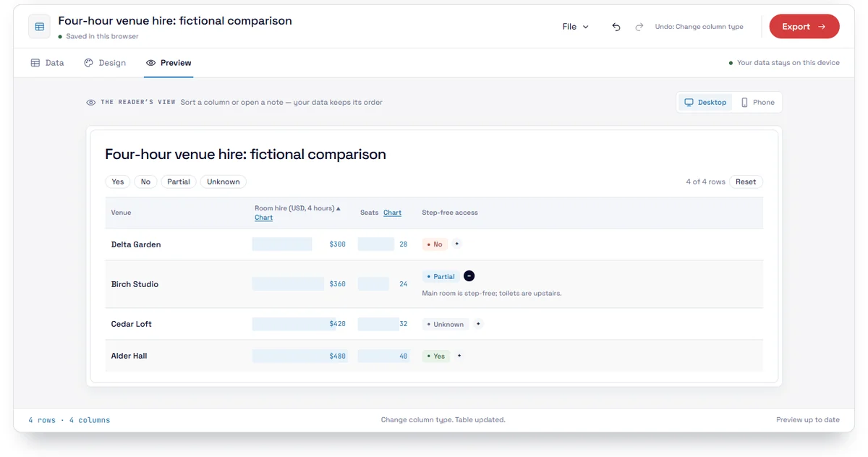
Task: Click the undo arrow icon
Action: tap(616, 27)
